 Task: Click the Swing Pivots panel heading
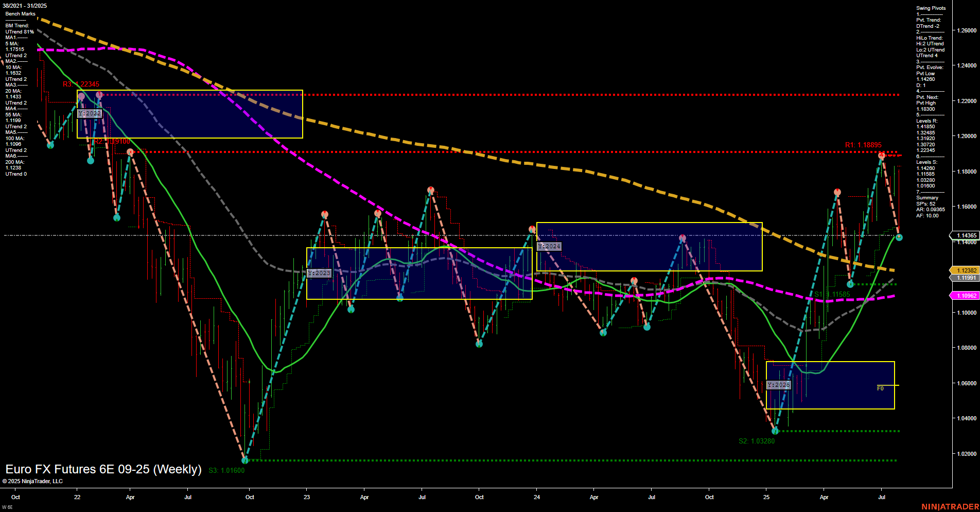[x=931, y=8]
